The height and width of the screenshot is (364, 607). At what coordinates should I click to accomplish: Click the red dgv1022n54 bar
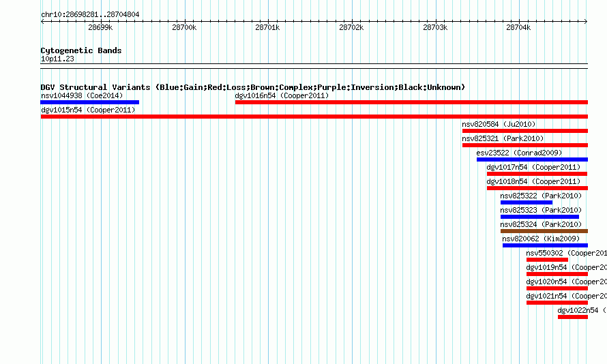coord(573,317)
